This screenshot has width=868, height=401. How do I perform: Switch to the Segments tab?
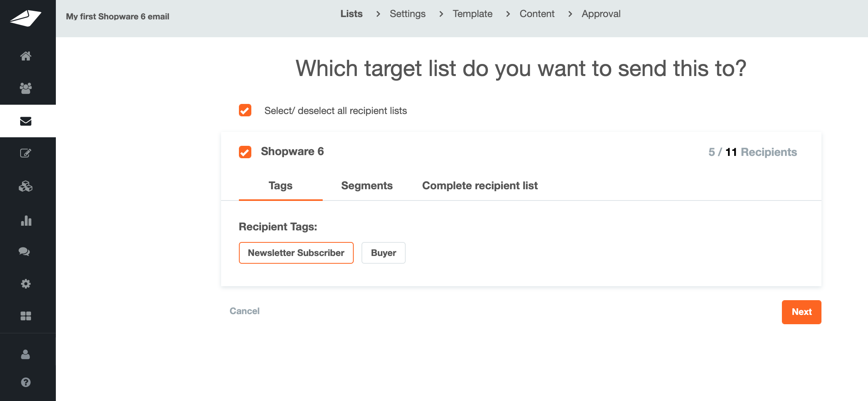click(367, 186)
